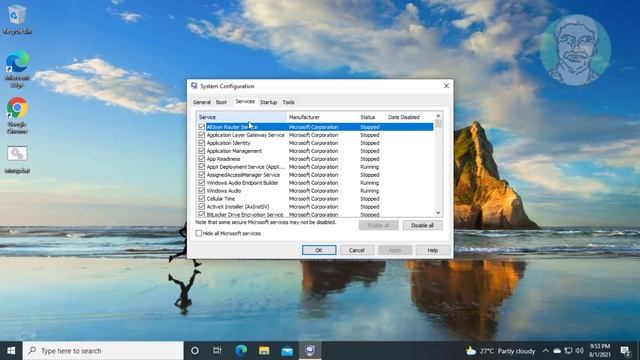
Task: Open the Mail app on taskbar
Action: (x=287, y=351)
